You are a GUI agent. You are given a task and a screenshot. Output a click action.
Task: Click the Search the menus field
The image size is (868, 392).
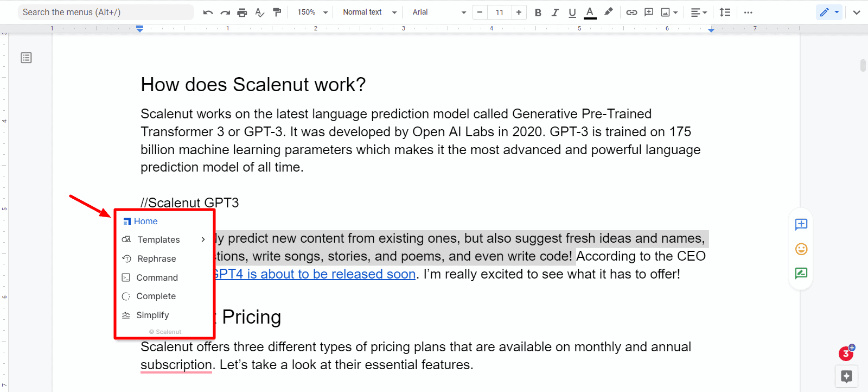(106, 12)
